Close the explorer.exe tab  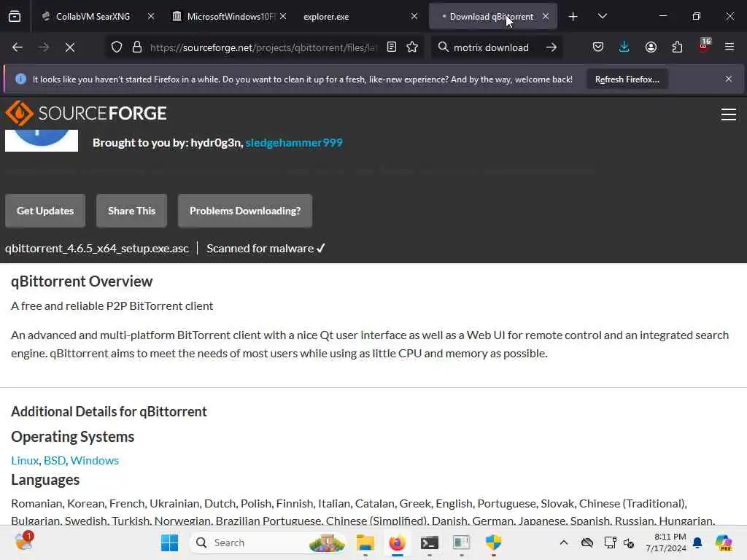pos(414,16)
